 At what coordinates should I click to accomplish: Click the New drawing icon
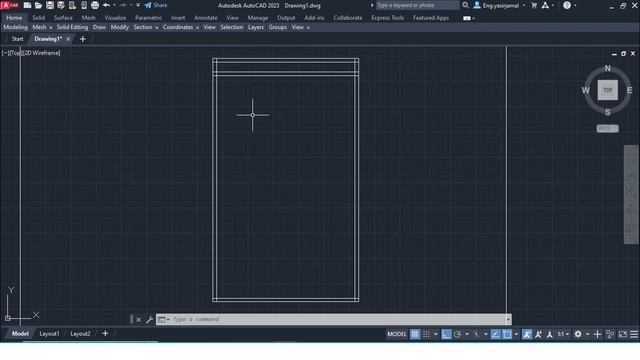[x=27, y=5]
